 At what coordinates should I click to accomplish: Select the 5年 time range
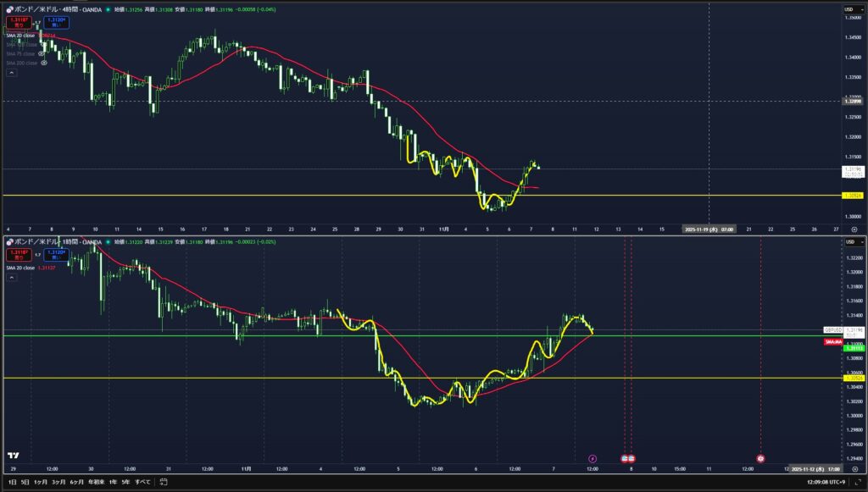pos(125,482)
